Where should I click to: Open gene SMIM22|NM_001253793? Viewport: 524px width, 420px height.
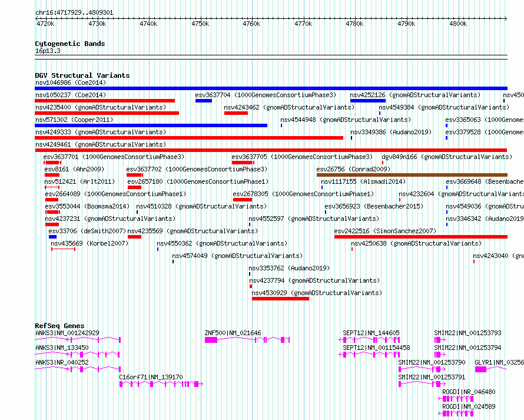pos(467,333)
